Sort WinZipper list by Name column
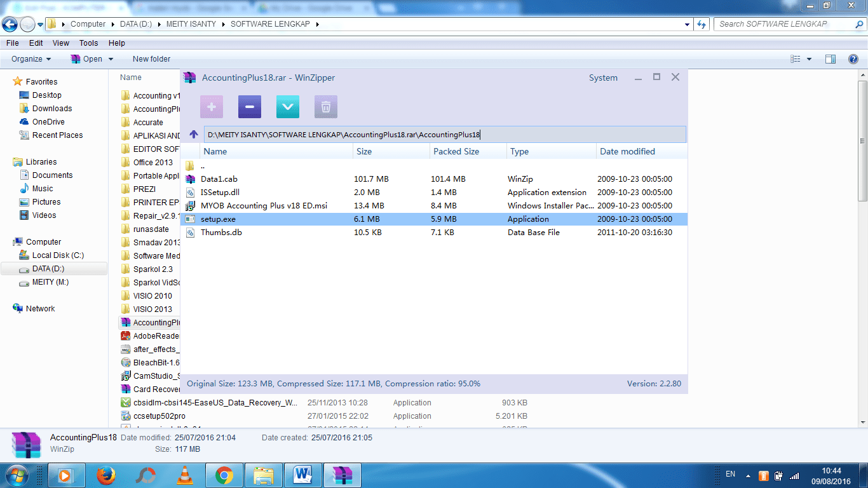 pos(276,151)
